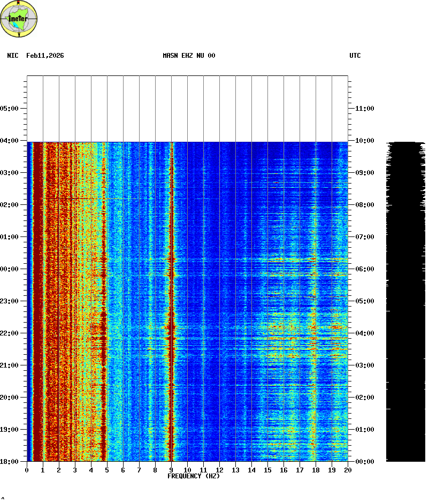Click the 05:00 label on left axis
Screen dimensions: 429x504
pos(10,109)
